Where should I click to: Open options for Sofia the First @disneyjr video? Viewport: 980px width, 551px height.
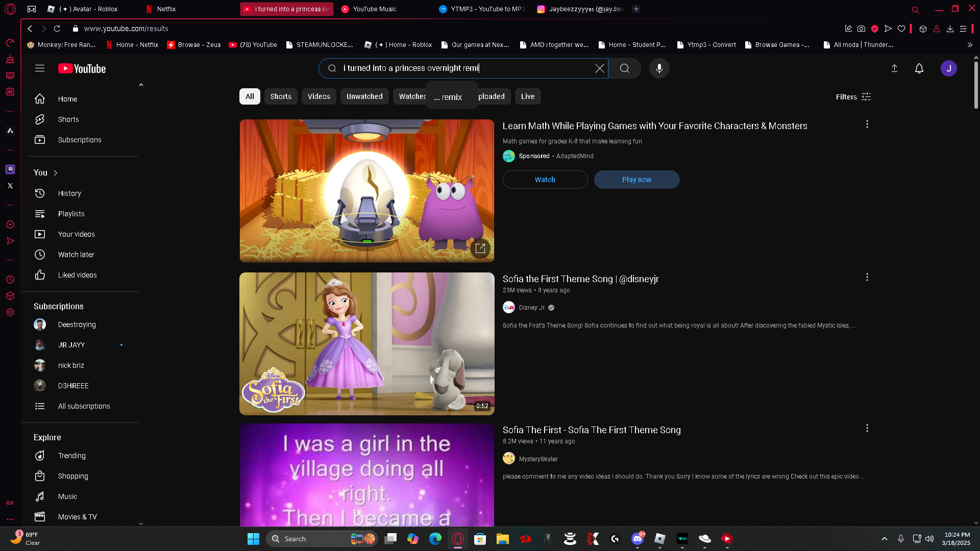tap(867, 278)
